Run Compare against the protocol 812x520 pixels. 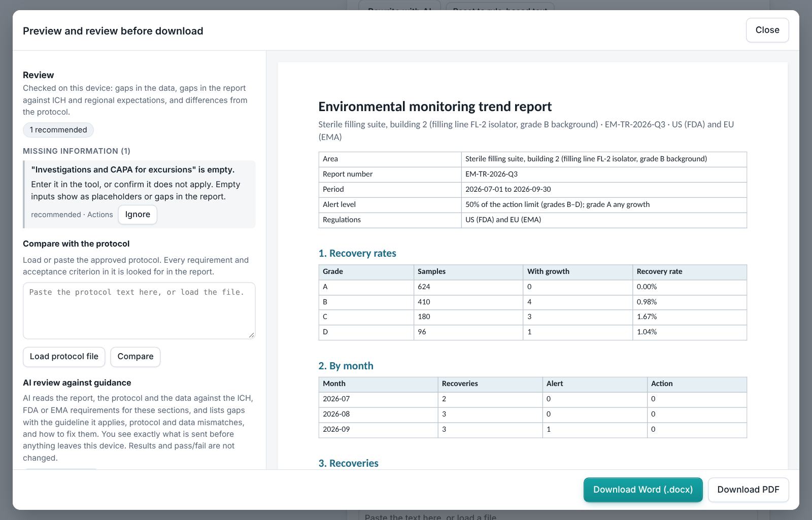point(136,357)
